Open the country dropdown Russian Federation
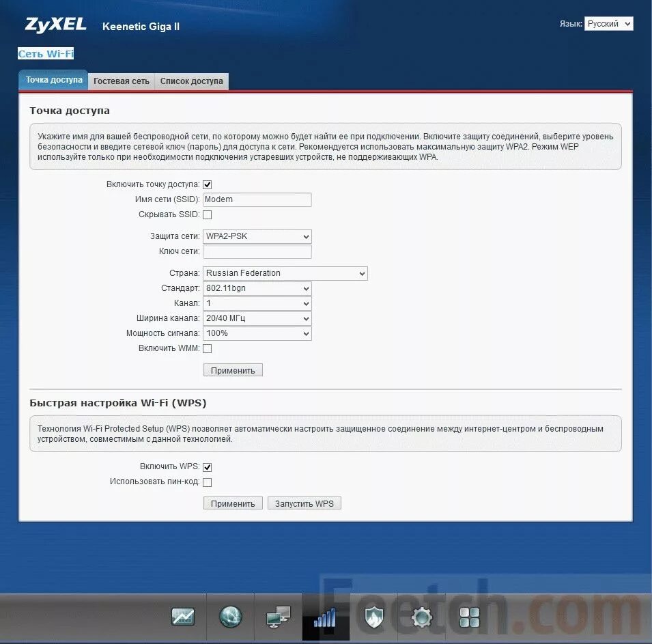Viewport: 652px width, 644px height. click(x=285, y=273)
